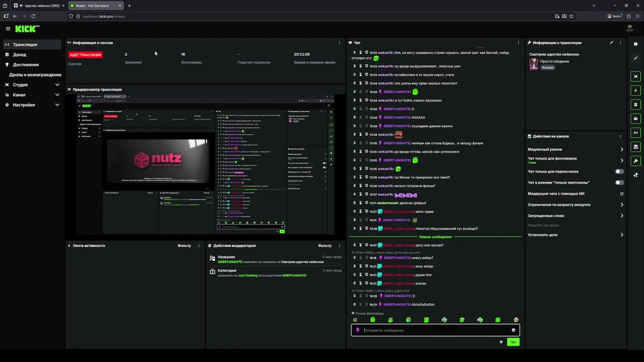
Task: Open chat settings gear beside Чат button
Action: click(501, 342)
